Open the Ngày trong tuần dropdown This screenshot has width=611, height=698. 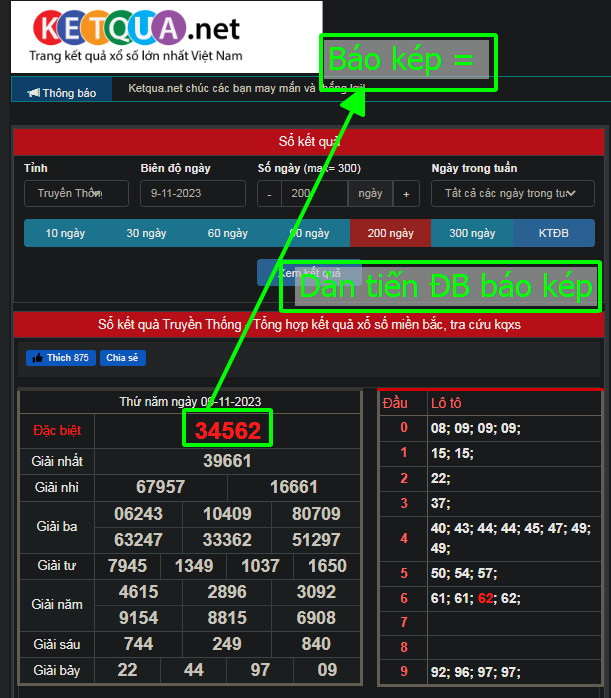[x=512, y=193]
